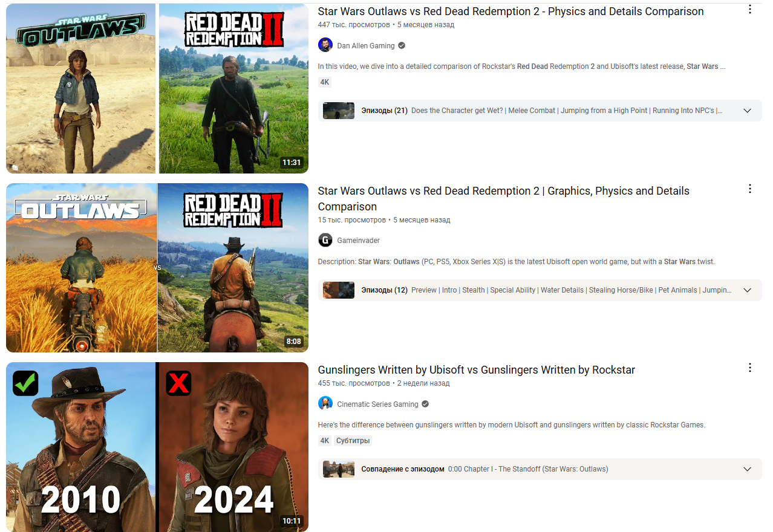Open more options menu for Gameinvader video
Viewport: 773px width, 532px height.
(x=750, y=189)
